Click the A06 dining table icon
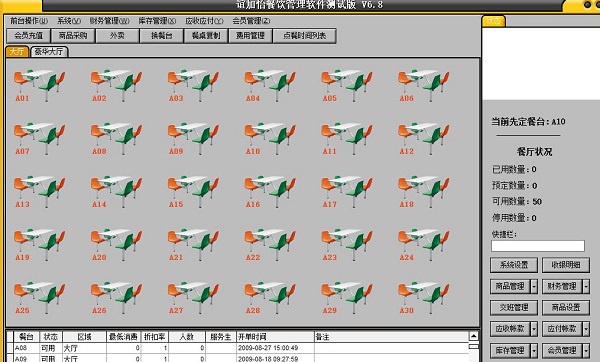 point(424,86)
